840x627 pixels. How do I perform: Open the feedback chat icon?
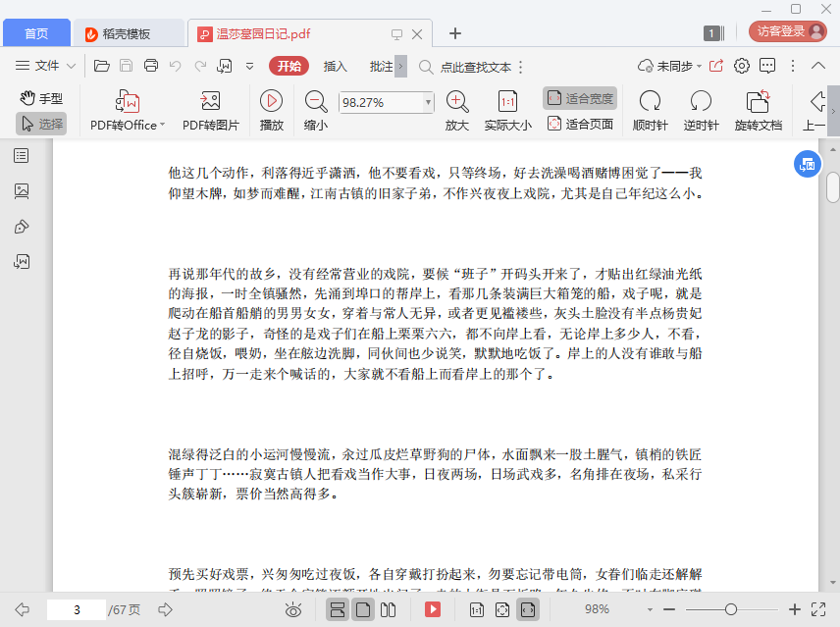(x=767, y=66)
